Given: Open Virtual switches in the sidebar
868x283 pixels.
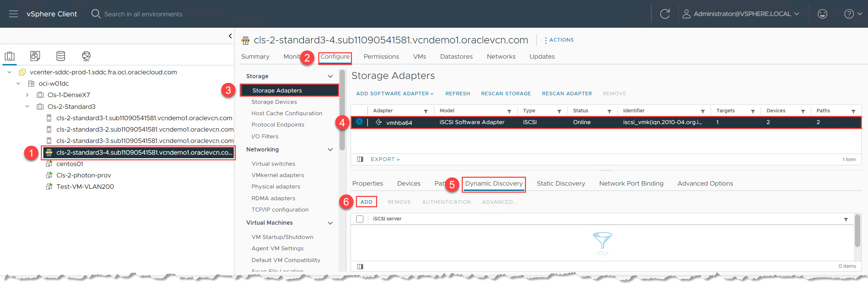Looking at the screenshot, I should coord(273,164).
